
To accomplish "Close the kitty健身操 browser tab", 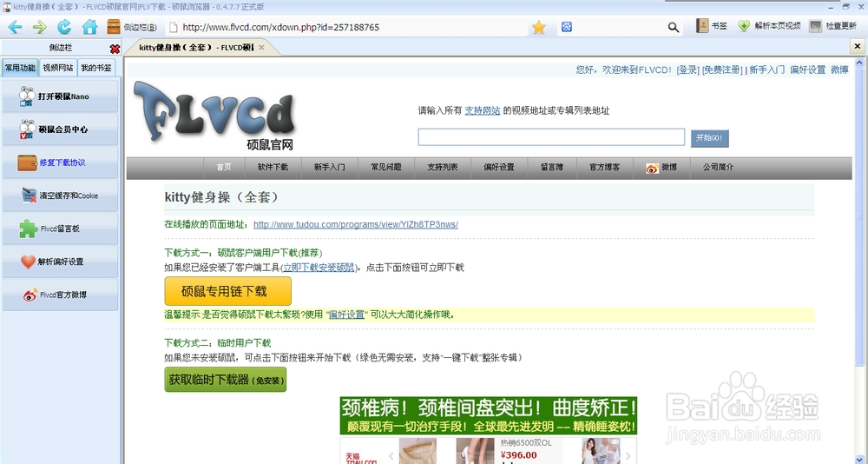I will (x=261, y=48).
